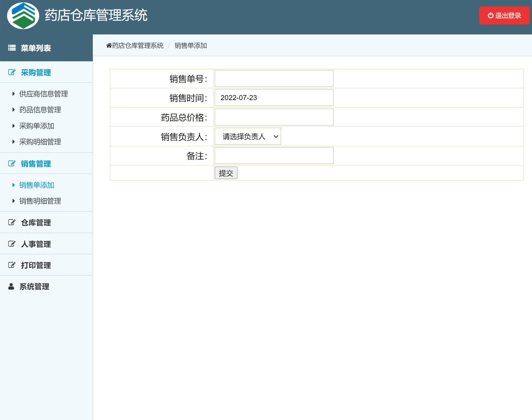Viewport: 532px width, 420px height.
Task: Expand the 药品信息管理 arrow triangle
Action: (x=14, y=109)
